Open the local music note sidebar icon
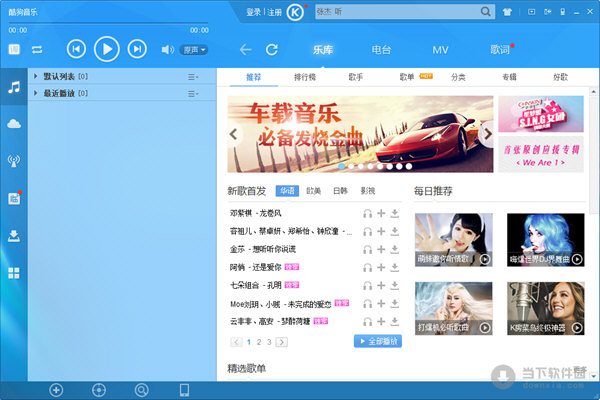 coord(14,87)
